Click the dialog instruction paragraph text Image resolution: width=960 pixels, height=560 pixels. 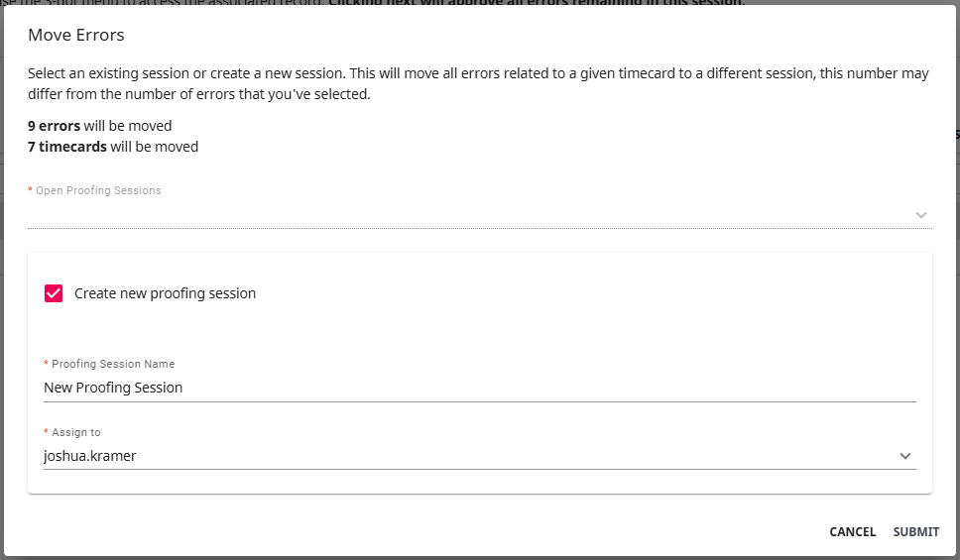coord(476,83)
